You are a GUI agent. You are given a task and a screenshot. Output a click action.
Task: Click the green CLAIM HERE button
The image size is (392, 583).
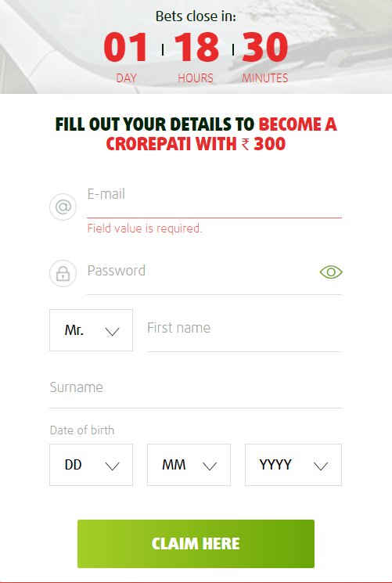[x=196, y=544]
